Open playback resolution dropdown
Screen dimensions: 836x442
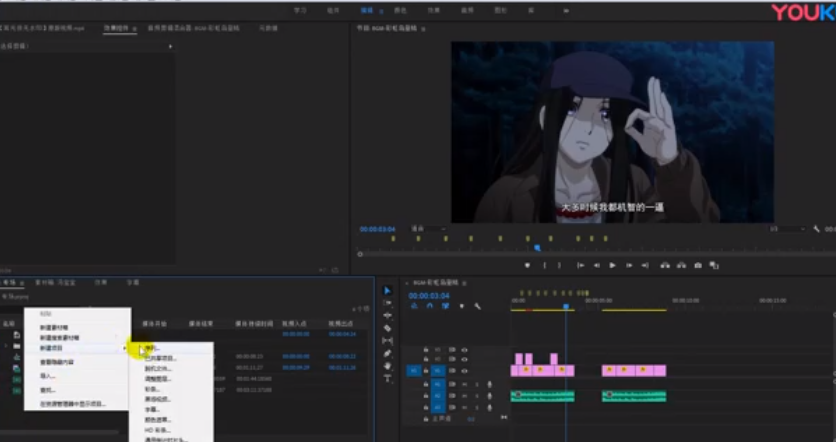tap(787, 229)
